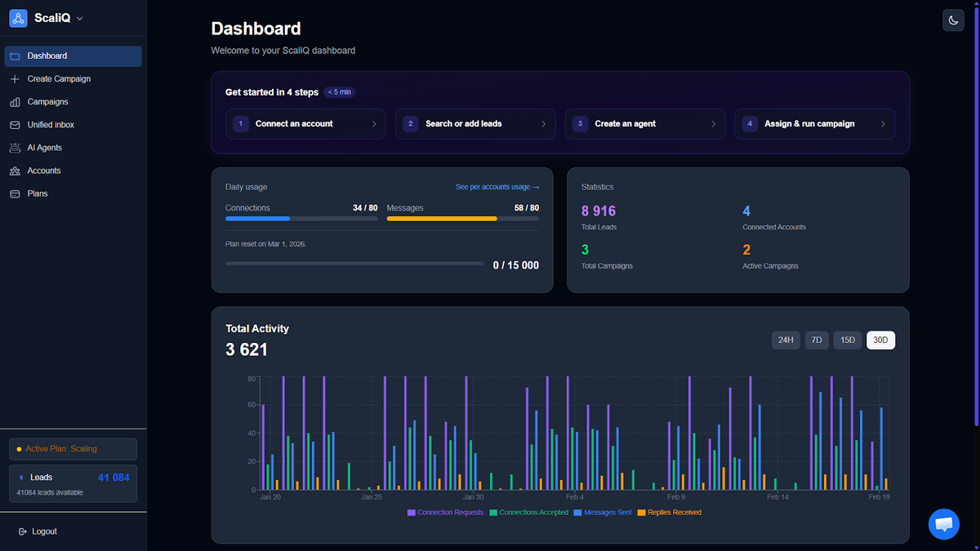Image resolution: width=980 pixels, height=551 pixels.
Task: Click the Leads count in the sidebar
Action: (113, 477)
